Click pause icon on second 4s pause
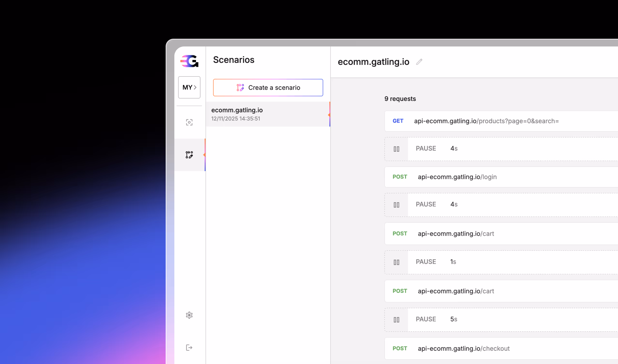This screenshot has height=364, width=618. [396, 205]
